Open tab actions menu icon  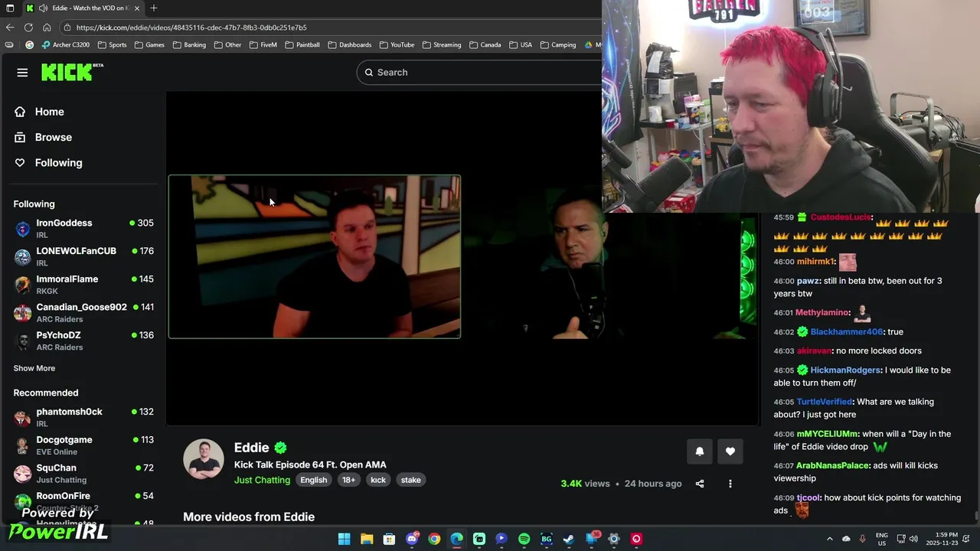[10, 8]
